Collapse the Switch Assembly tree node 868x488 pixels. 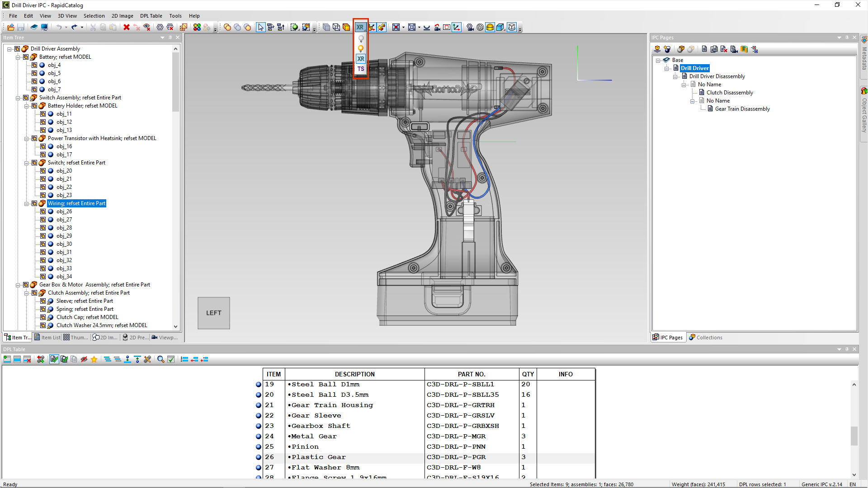[18, 98]
